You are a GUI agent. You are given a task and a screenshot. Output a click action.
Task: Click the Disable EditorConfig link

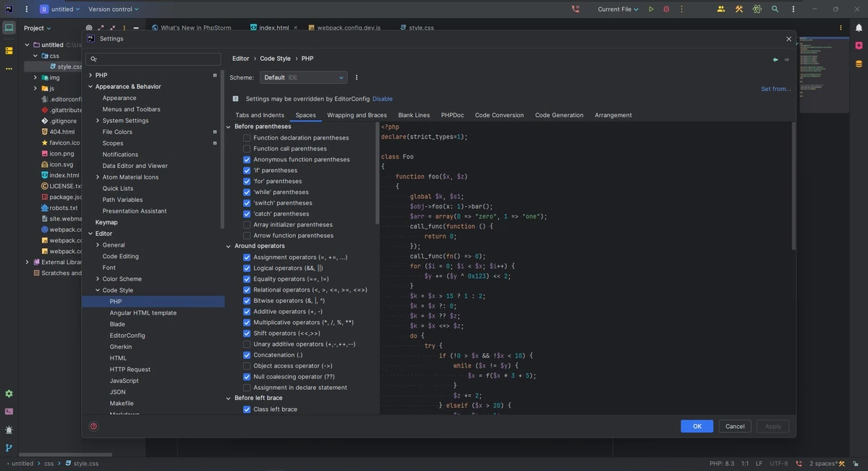383,98
